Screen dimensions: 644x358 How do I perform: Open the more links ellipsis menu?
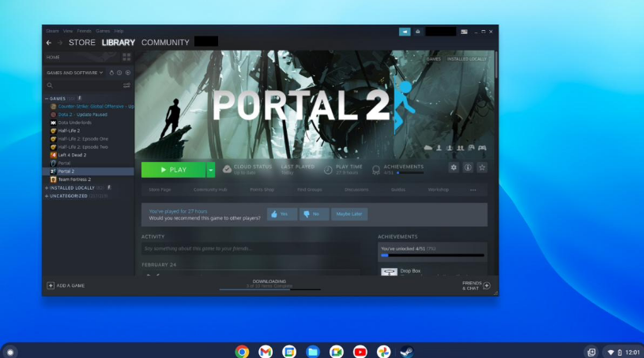[473, 190]
